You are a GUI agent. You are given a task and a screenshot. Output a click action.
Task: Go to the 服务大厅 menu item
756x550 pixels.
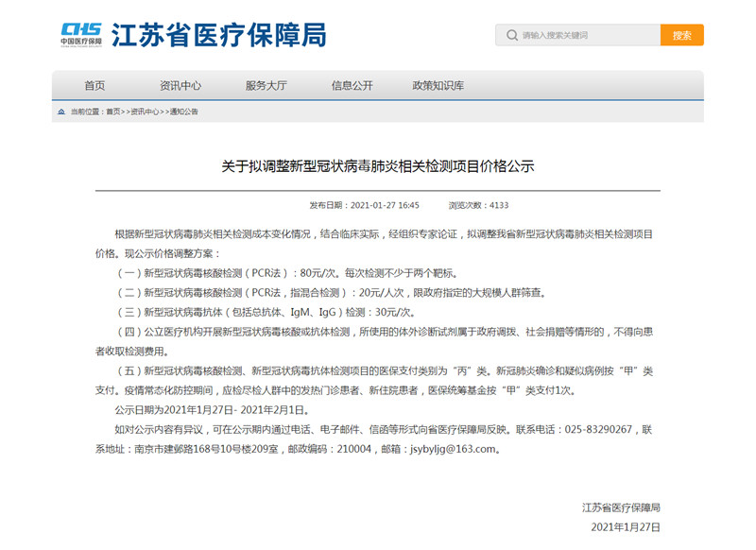pos(266,85)
